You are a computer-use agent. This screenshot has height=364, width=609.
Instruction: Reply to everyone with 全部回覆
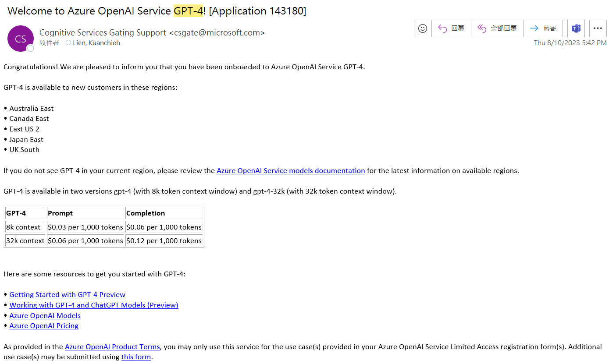[x=497, y=28]
